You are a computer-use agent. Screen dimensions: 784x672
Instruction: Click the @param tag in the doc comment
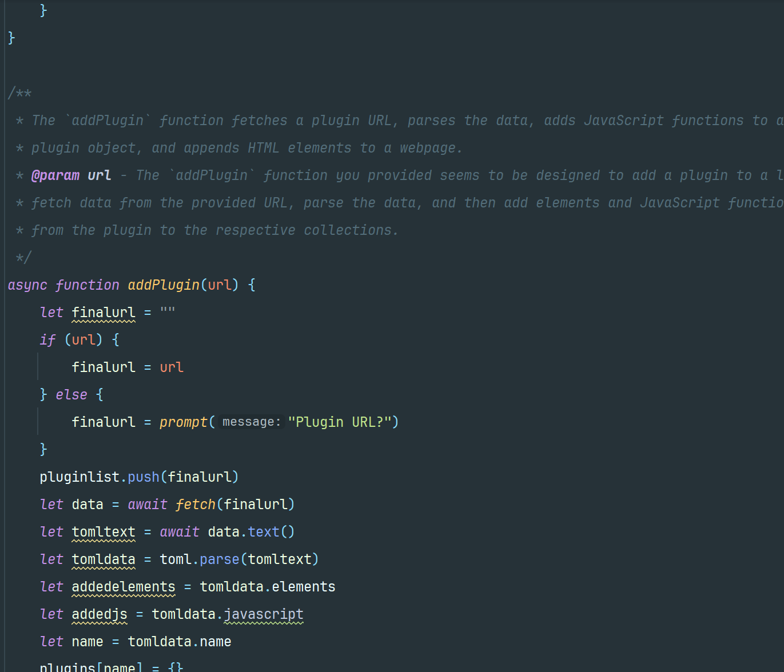pyautogui.click(x=55, y=175)
